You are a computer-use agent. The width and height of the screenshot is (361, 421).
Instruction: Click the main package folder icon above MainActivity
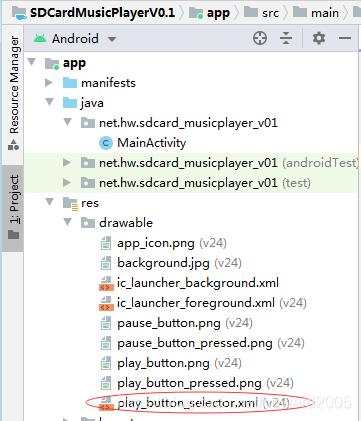(88, 123)
